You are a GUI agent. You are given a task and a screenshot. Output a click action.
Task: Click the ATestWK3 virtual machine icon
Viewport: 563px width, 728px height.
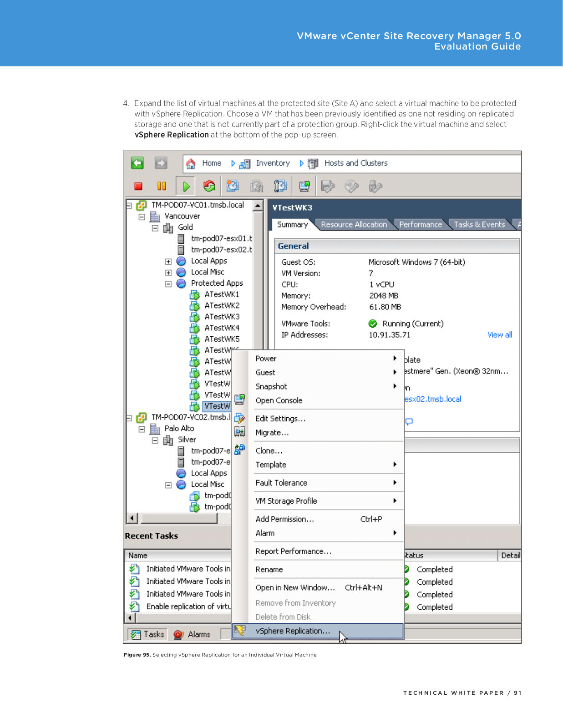coord(195,317)
